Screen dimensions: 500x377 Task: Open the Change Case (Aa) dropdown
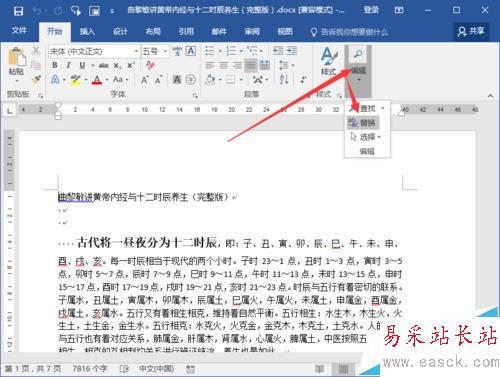click(120, 80)
